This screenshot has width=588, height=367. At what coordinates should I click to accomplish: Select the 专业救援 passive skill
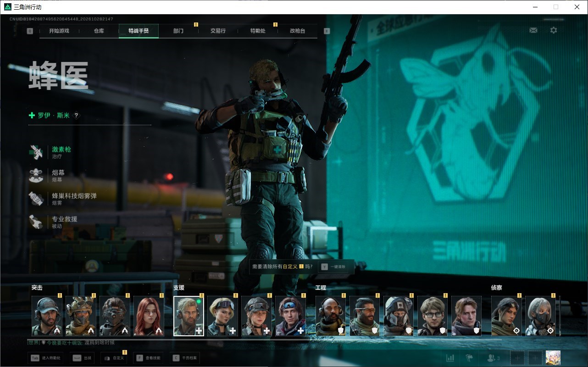(x=53, y=222)
